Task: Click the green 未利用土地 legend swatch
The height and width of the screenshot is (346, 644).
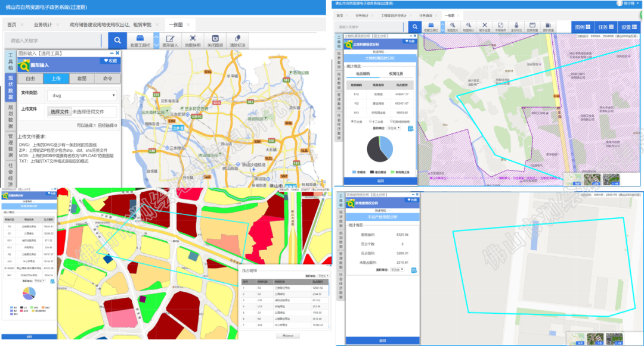Action: tap(392, 172)
